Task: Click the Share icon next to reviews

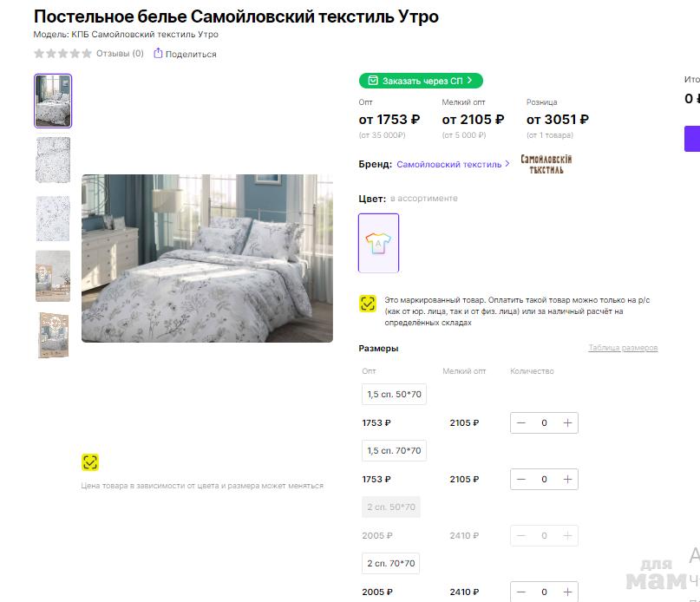Action: pyautogui.click(x=158, y=54)
